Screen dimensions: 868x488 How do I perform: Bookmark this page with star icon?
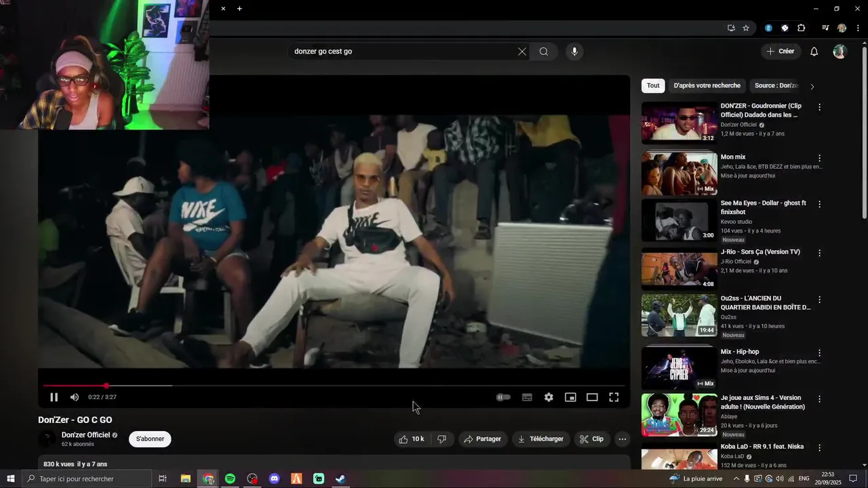click(746, 28)
